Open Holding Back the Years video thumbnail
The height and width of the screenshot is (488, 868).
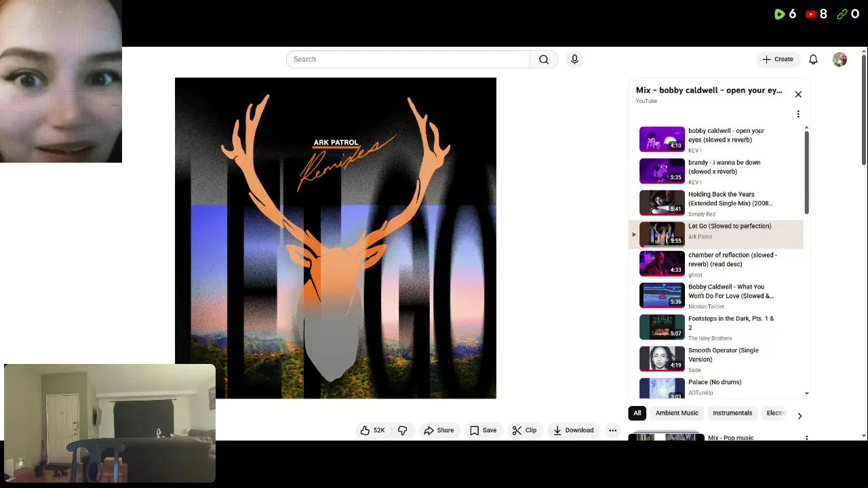(x=662, y=203)
